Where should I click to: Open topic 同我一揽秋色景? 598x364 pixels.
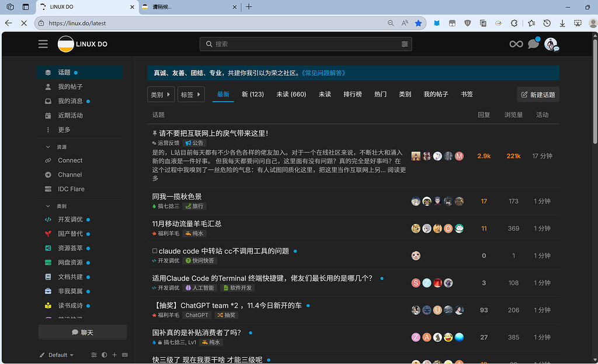177,197
